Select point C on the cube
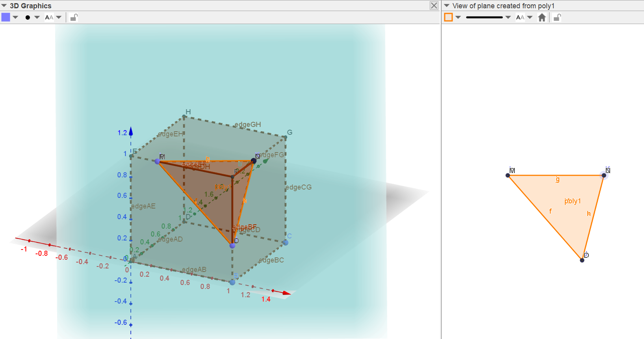Viewport: 644px width, 339px height. (x=286, y=242)
